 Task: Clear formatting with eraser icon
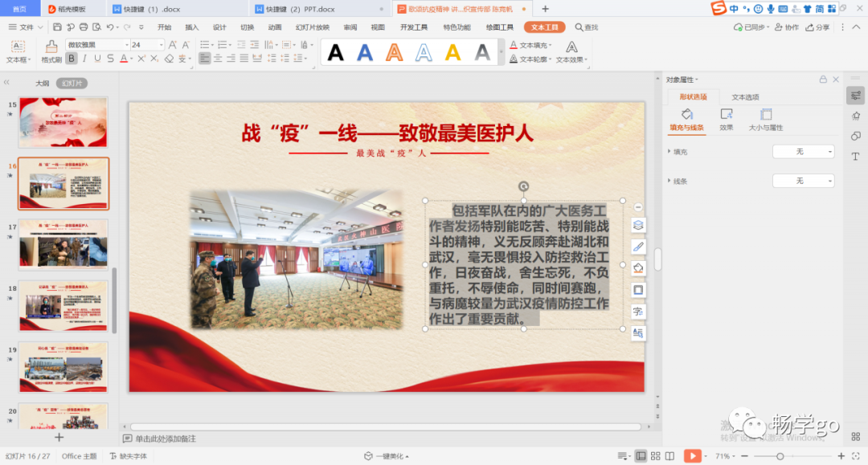coord(169,59)
